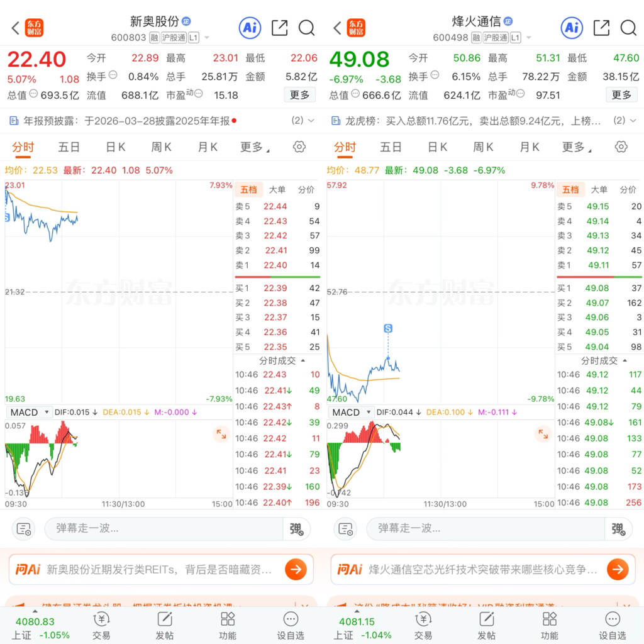
Task: Go back from 新奥股份 page
Action: point(16,28)
